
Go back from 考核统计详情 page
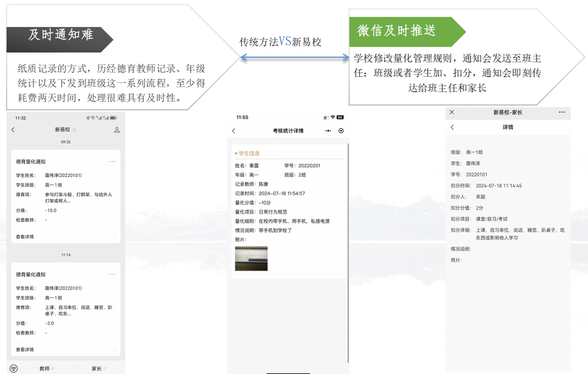[234, 131]
